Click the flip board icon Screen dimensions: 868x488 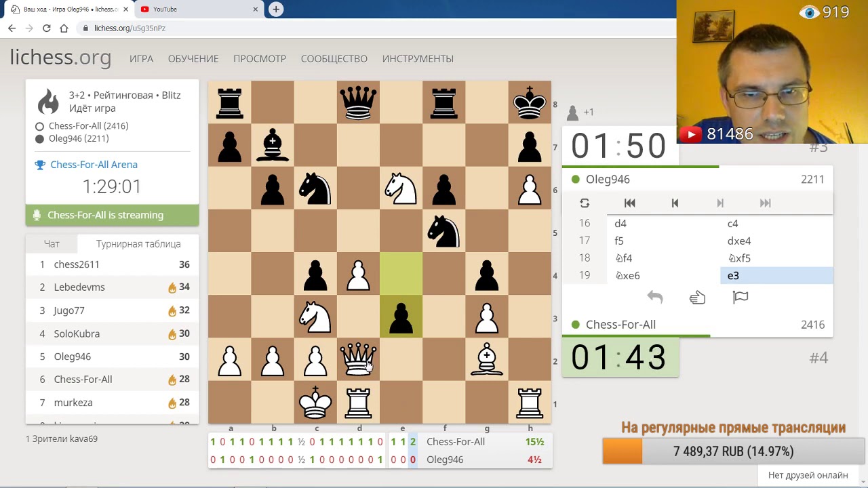585,203
